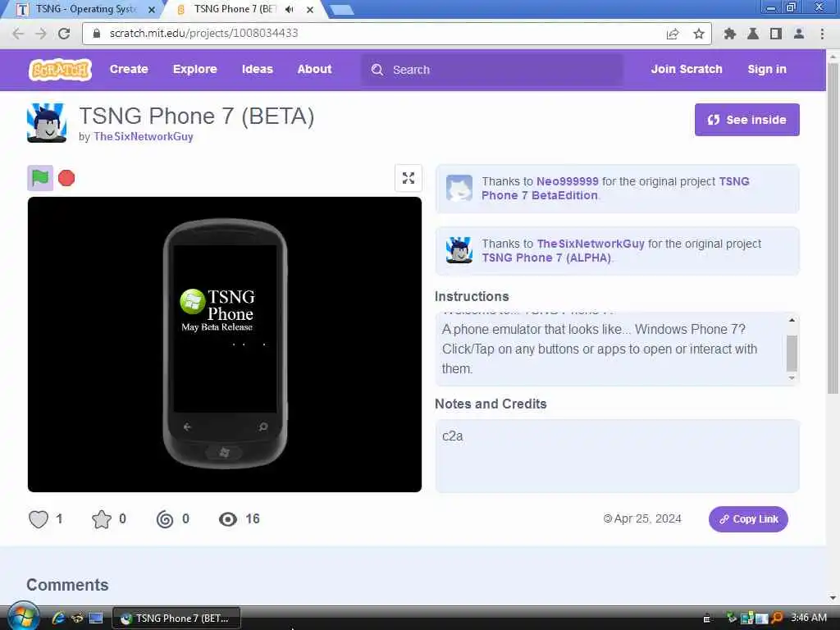The width and height of the screenshot is (840, 630).
Task: Click the search magnifier icon
Action: (x=377, y=70)
